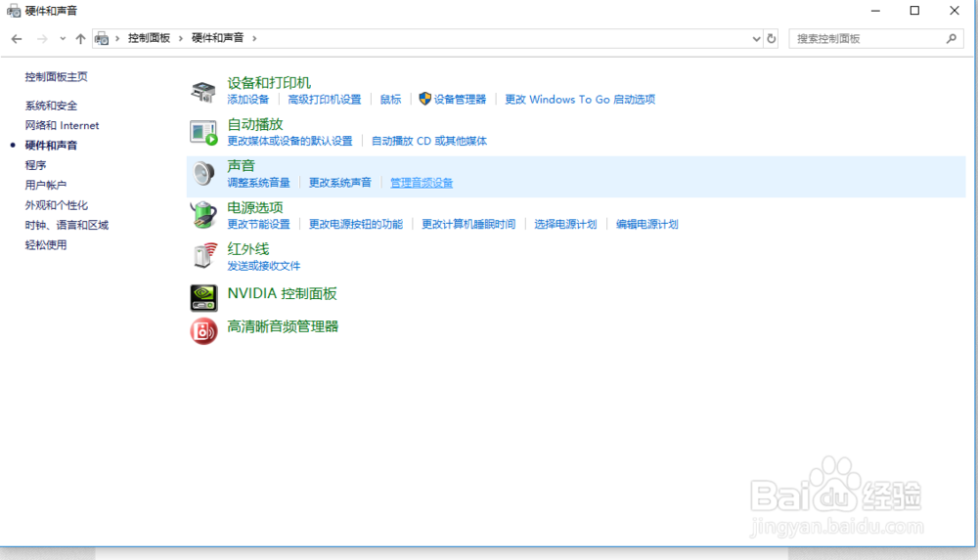Open the 红外线 infrared icon
Viewport: 978px width, 560px height.
(204, 256)
